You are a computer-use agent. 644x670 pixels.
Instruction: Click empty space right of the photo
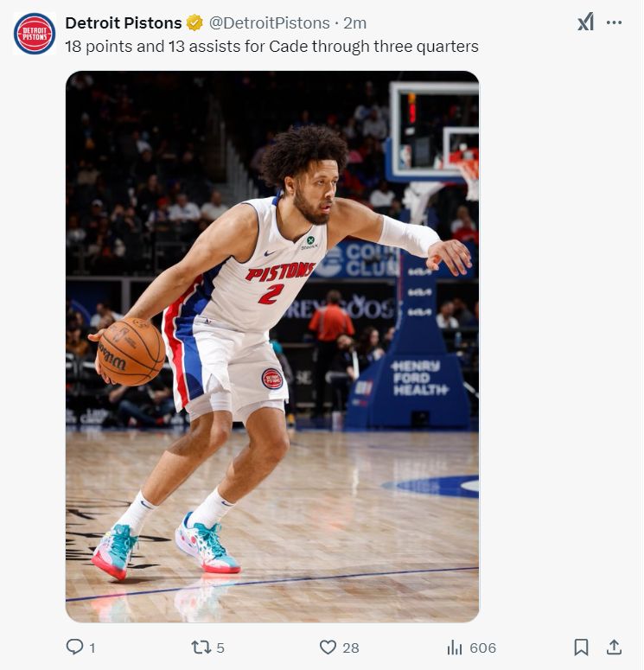coord(562,346)
